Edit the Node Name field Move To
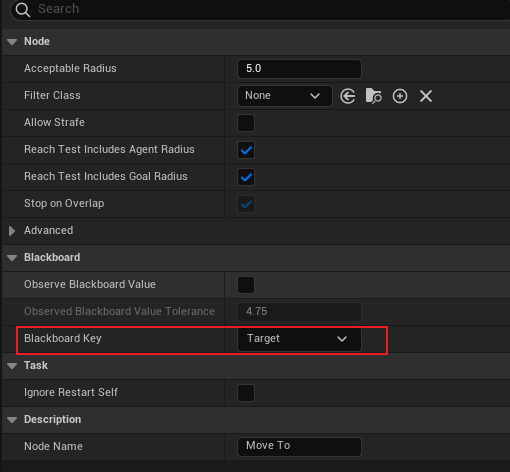 click(x=299, y=447)
